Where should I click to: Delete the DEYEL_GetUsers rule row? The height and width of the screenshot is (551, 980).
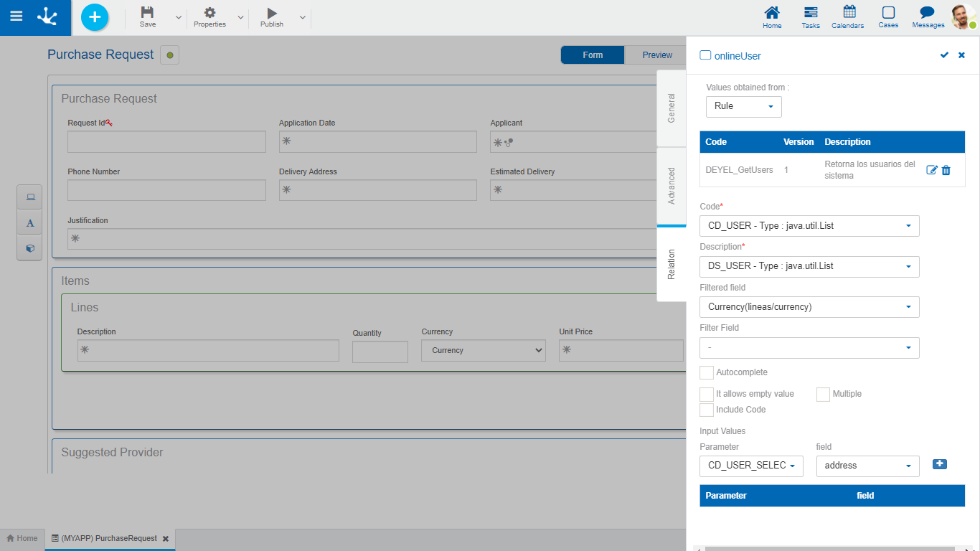click(946, 170)
